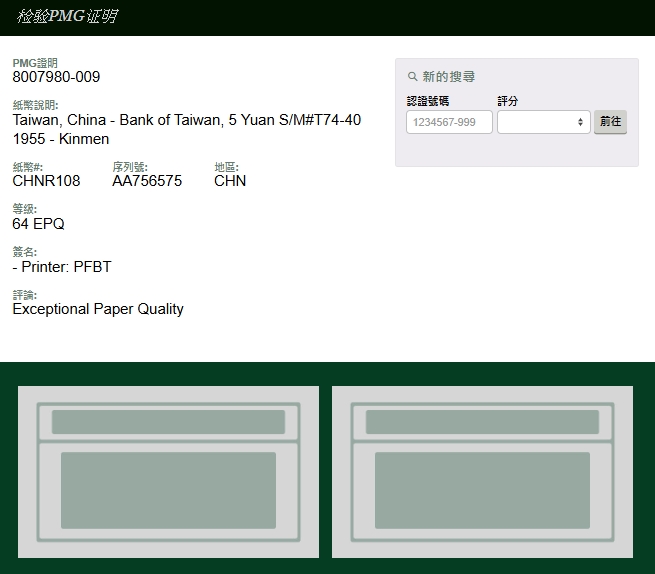Click the 紙幣# label
Viewport: 655px width, 574px height.
[x=28, y=167]
